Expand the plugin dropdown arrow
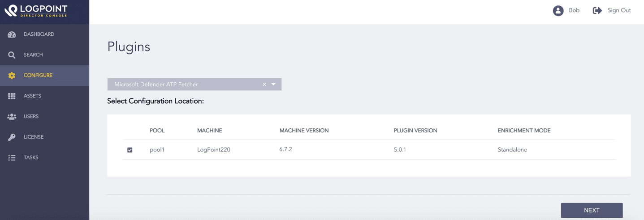644x220 pixels. [x=273, y=85]
